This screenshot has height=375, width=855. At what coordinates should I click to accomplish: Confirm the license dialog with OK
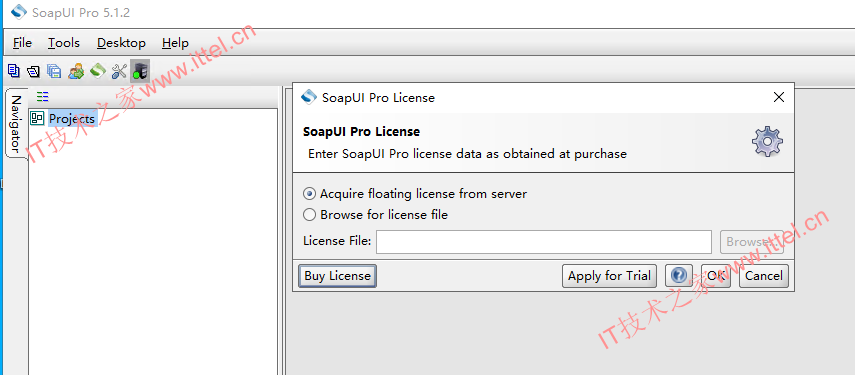click(x=716, y=276)
